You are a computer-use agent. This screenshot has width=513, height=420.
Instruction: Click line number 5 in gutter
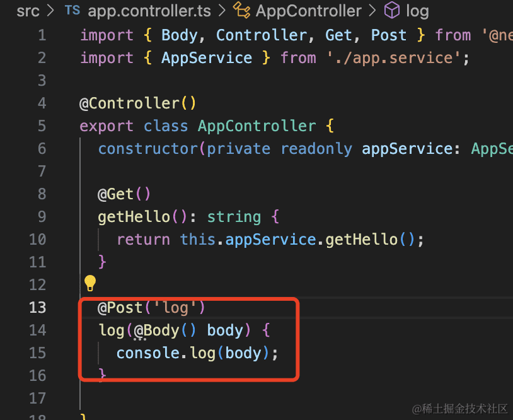42,126
